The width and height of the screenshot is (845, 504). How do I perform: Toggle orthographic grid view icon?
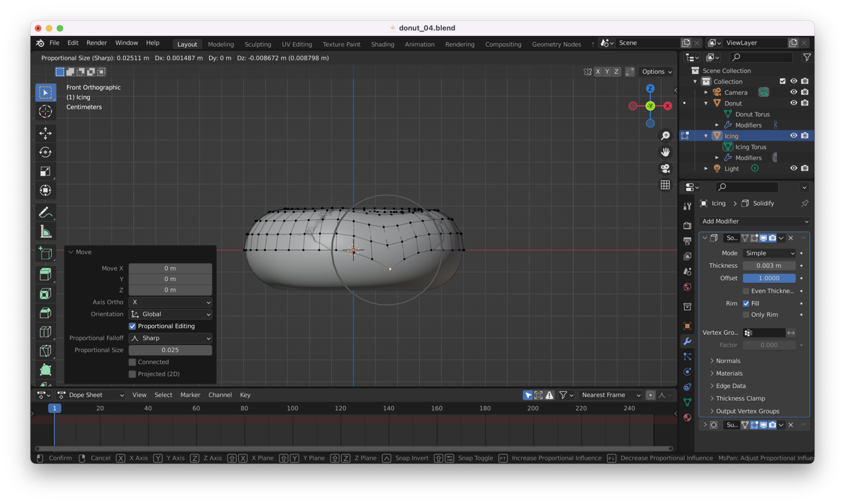pyautogui.click(x=665, y=185)
